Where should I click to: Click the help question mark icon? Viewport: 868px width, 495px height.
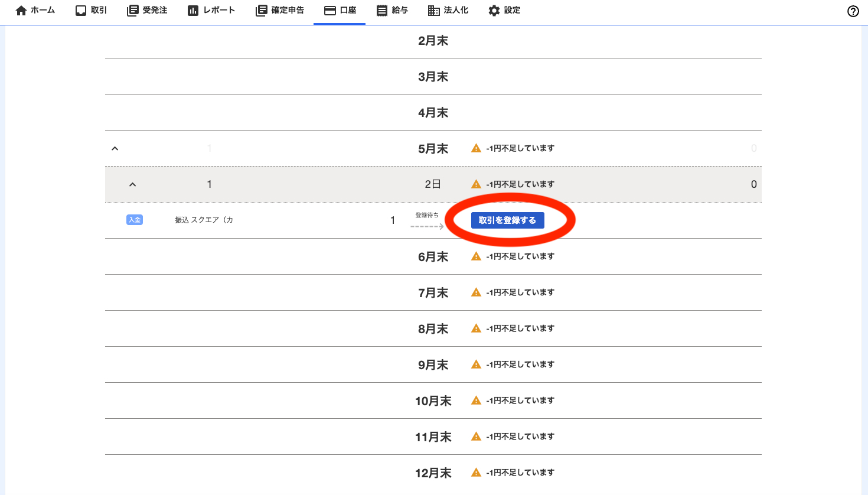pos(853,10)
